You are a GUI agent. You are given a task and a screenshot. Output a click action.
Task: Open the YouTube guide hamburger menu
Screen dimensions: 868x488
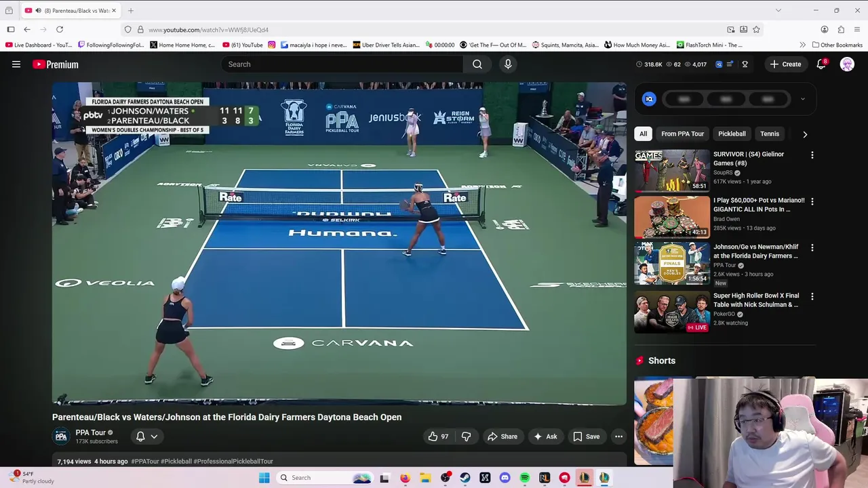[x=16, y=64]
